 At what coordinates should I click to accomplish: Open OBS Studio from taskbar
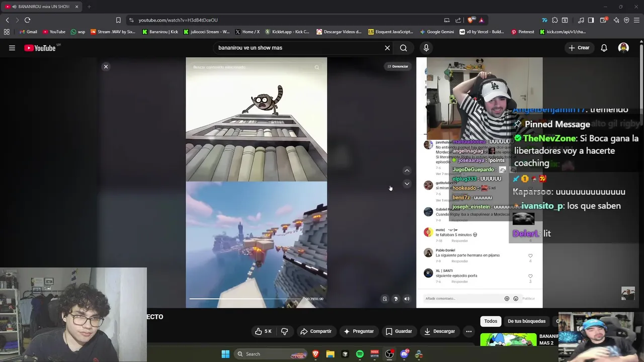[x=389, y=354]
